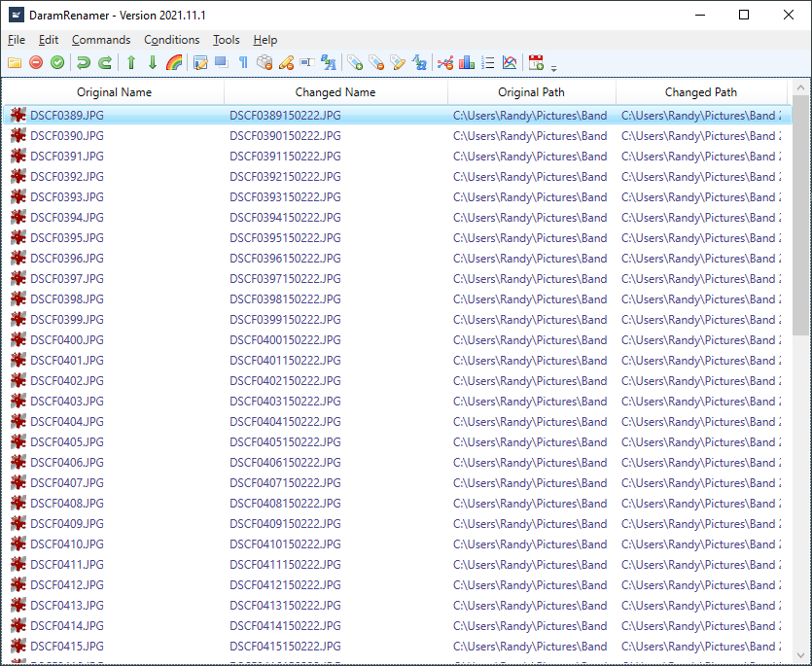Click the text field cursor rename icon
The width and height of the screenshot is (812, 666).
(307, 62)
